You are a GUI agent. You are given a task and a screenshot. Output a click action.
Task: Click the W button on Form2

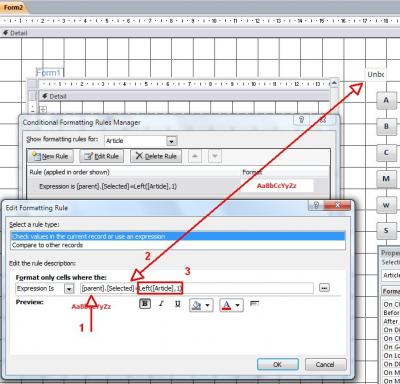(386, 205)
